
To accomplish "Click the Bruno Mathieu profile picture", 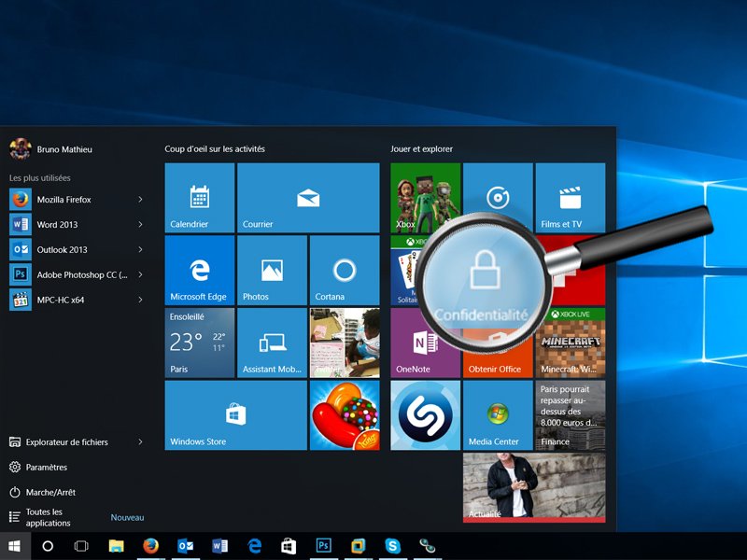I will (x=21, y=148).
